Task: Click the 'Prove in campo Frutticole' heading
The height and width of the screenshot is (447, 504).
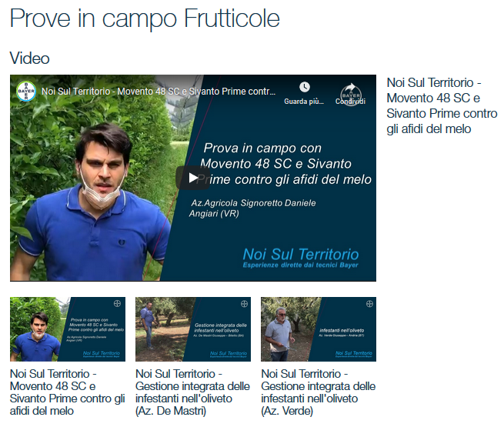Action: pyautogui.click(x=145, y=18)
